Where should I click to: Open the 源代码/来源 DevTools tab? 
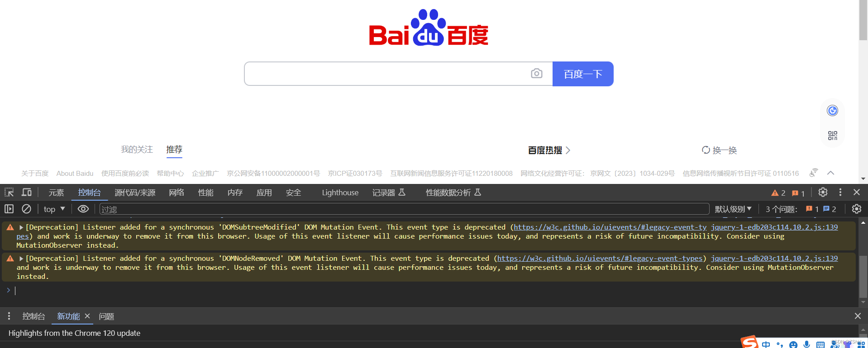coord(135,193)
